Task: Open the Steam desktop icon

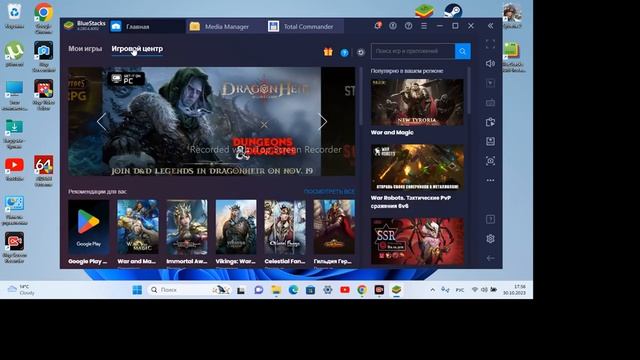Action: [x=452, y=11]
